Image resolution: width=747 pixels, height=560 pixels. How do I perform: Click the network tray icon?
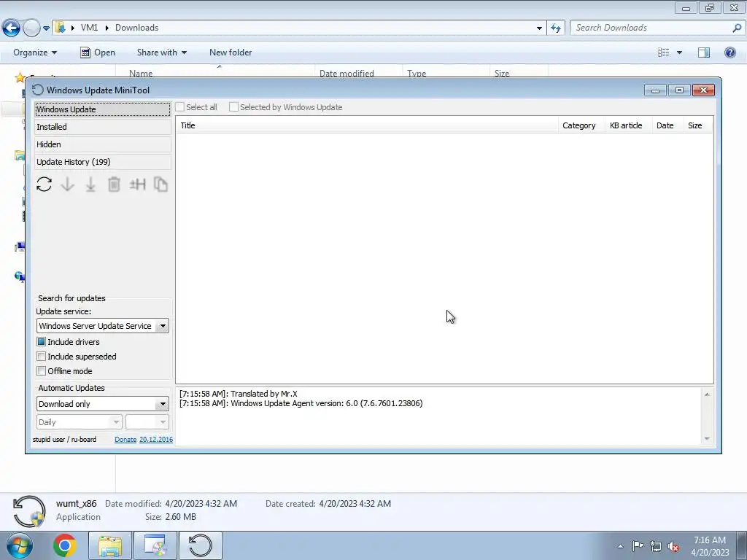(656, 546)
